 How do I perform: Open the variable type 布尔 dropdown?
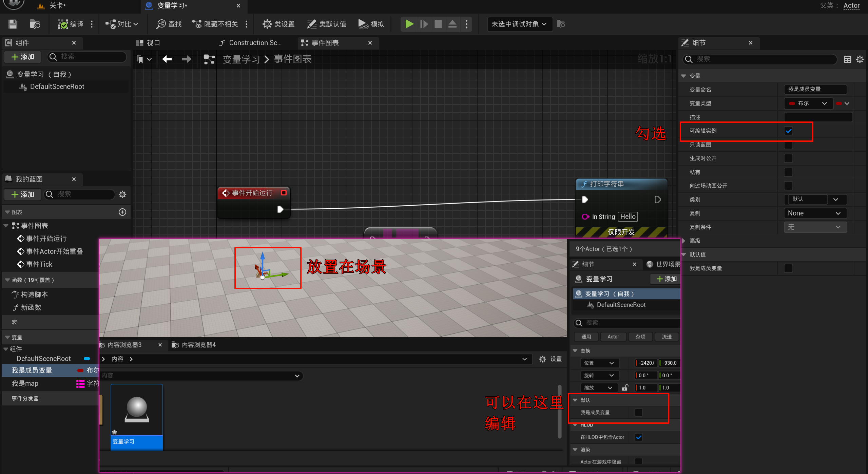[808, 103]
